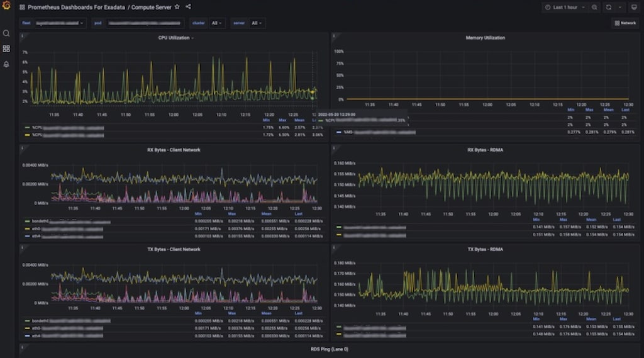This screenshot has width=644, height=358.
Task: Open the Alerting bell icon
Action: click(x=6, y=64)
